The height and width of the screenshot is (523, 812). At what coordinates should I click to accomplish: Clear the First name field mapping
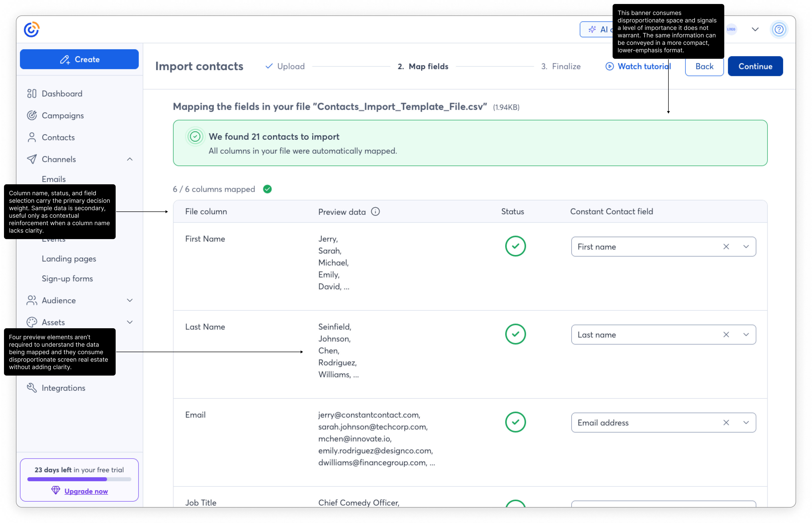pyautogui.click(x=726, y=247)
